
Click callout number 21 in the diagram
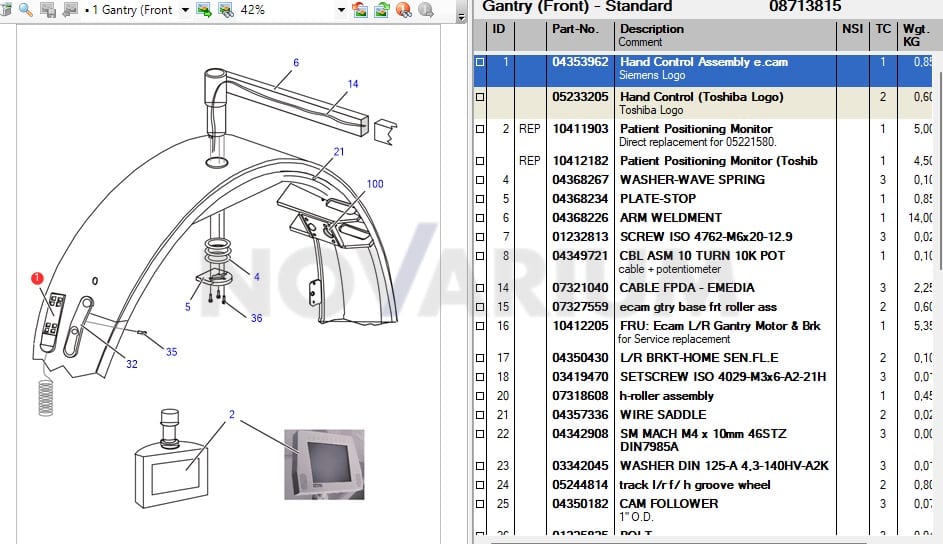tap(339, 151)
